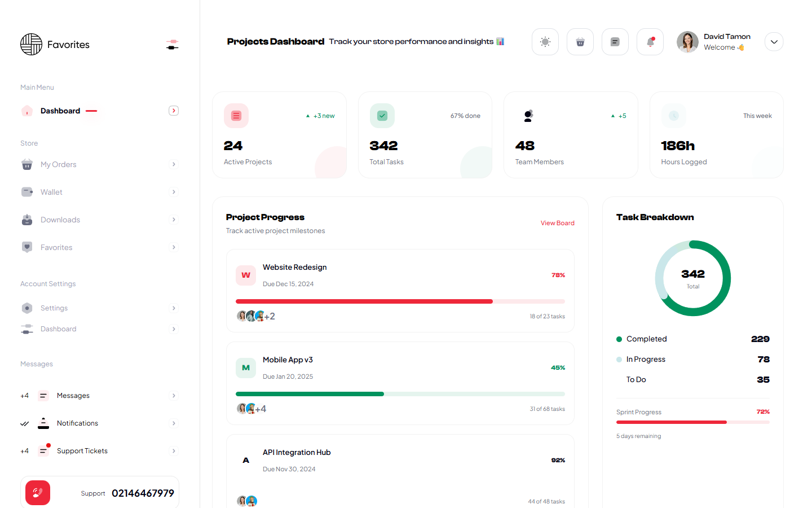
Task: Open the notifications bell in header
Action: 650,42
